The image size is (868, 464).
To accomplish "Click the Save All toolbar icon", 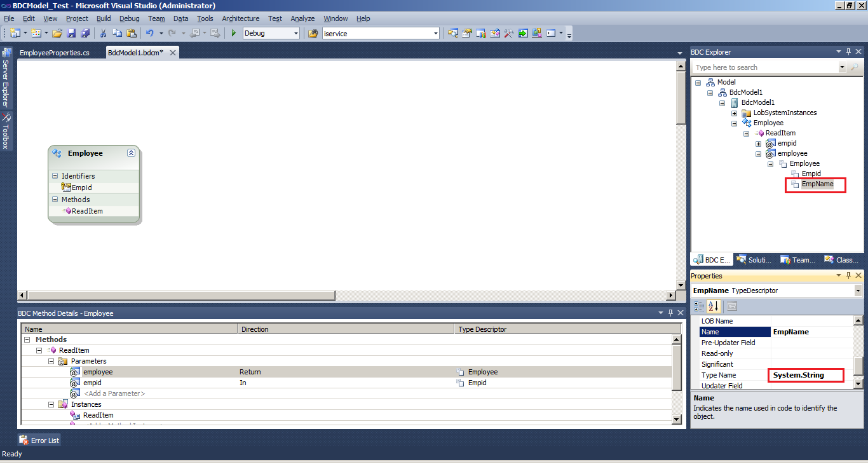I will (85, 33).
